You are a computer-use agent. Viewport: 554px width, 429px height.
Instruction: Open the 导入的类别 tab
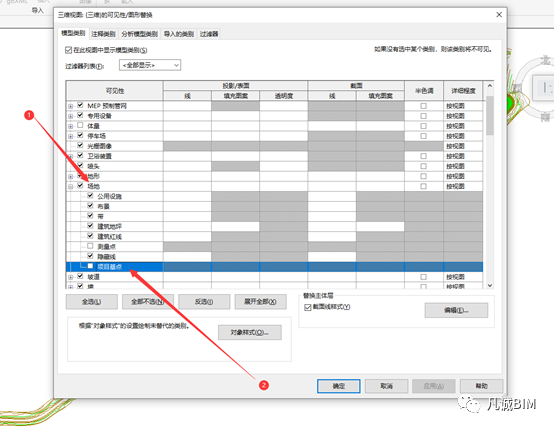[179, 34]
